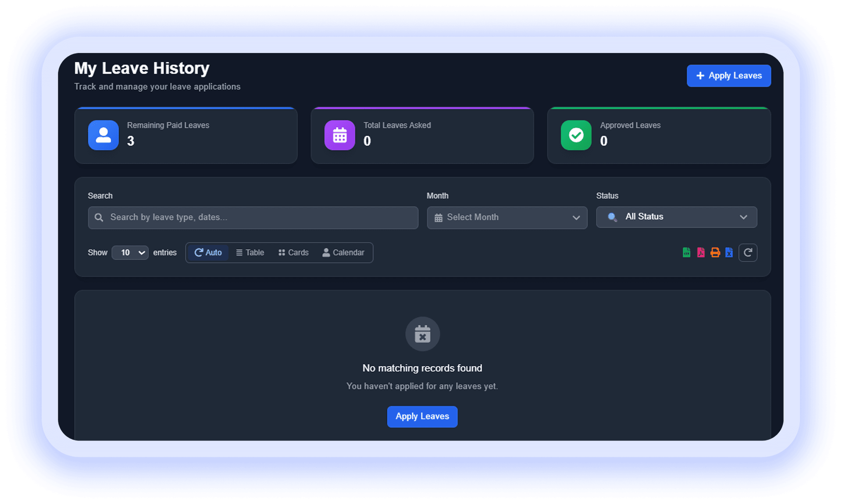Viewport: 842px width, 504px height.
Task: Select the Auto view mode
Action: click(x=208, y=252)
